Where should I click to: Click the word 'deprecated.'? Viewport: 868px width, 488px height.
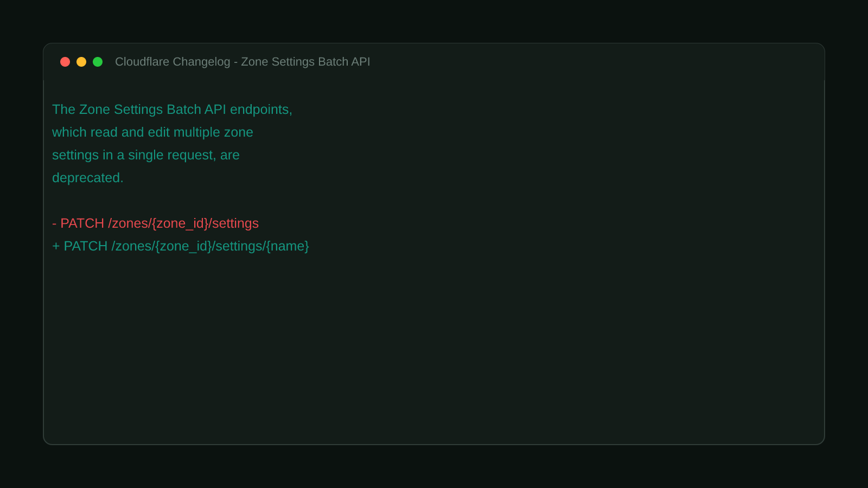[88, 178]
